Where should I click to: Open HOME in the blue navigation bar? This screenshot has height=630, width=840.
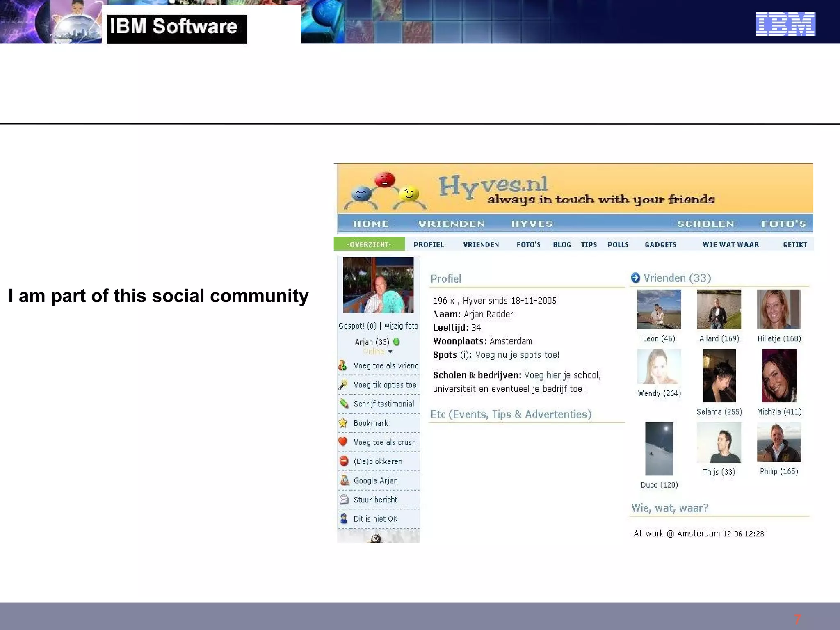[371, 224]
